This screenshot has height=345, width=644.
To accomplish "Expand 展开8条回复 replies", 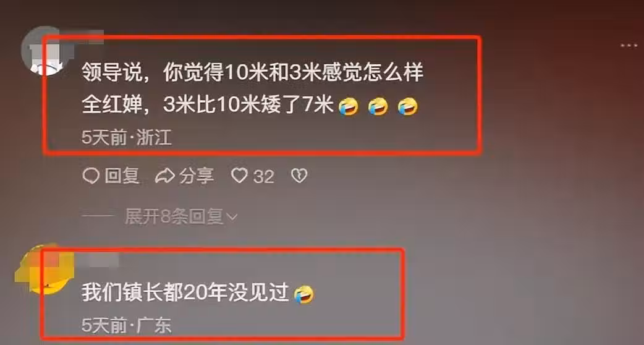I will click(x=180, y=216).
